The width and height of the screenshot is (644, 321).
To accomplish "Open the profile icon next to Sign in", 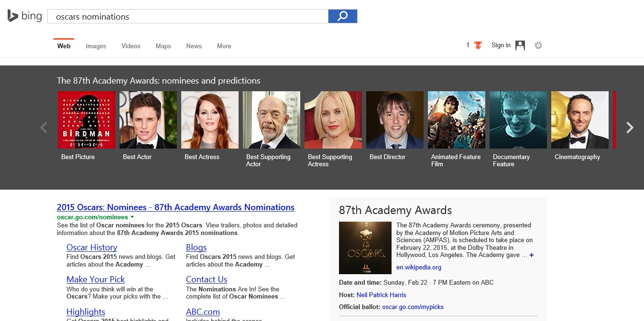I will click(x=520, y=45).
